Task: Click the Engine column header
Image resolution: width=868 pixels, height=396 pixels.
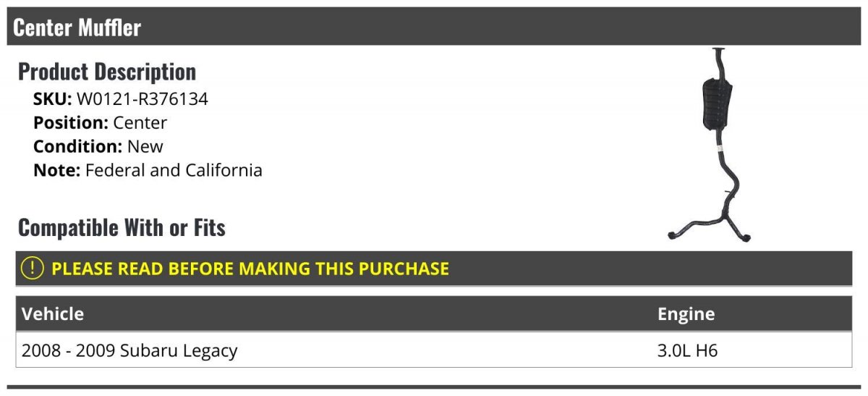Action: (686, 314)
